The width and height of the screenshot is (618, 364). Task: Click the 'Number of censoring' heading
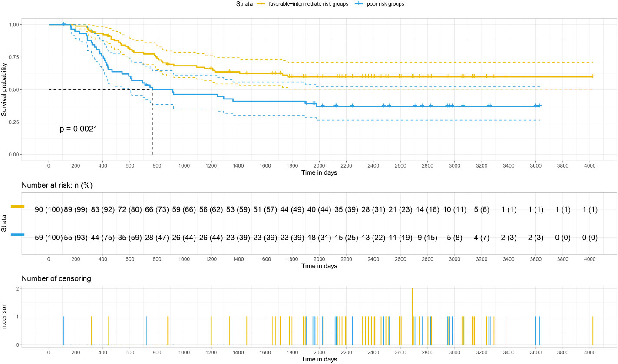(56, 278)
